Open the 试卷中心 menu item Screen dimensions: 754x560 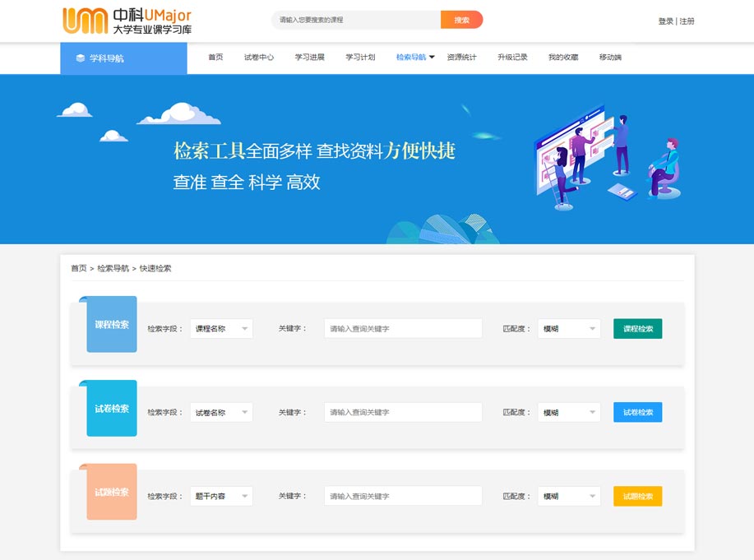pos(259,58)
